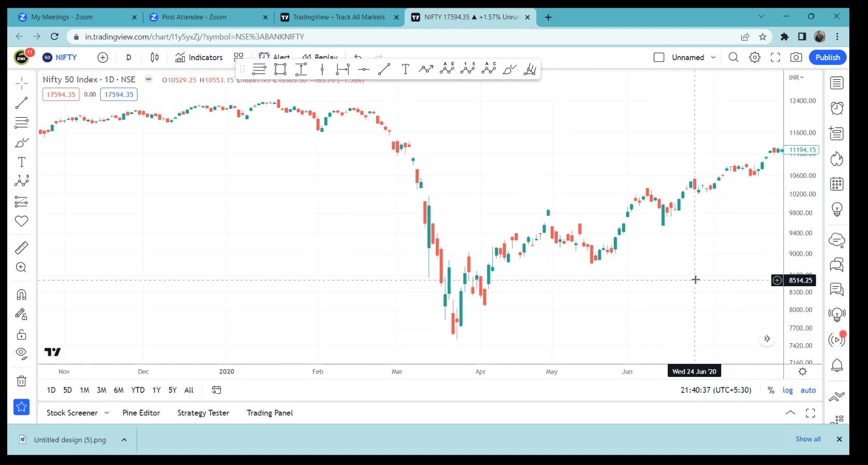Viewport: 868px width, 465px height.
Task: Collapse the legend via minus button
Action: coord(148,79)
